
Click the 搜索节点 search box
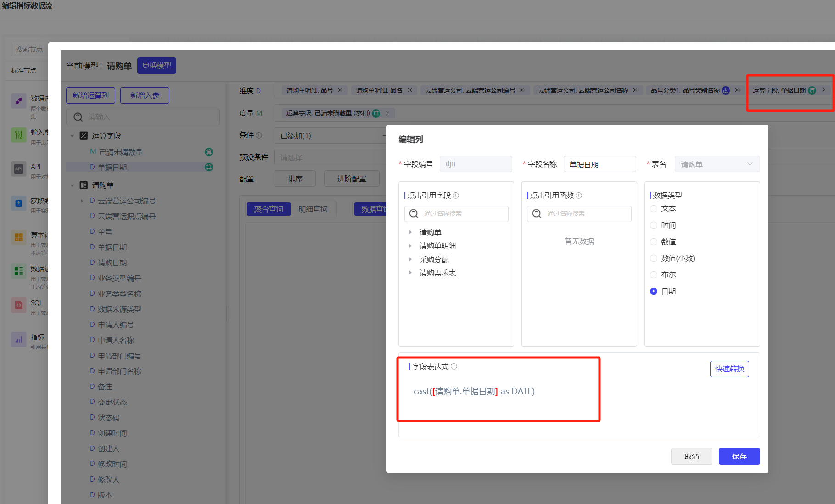coord(29,49)
